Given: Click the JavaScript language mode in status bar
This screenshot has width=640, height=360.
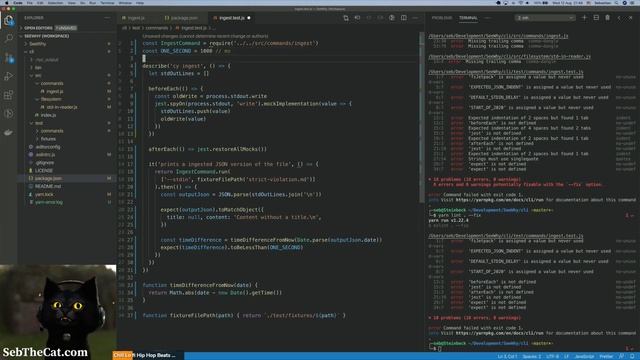Looking at the screenshot, I should tap(584, 356).
